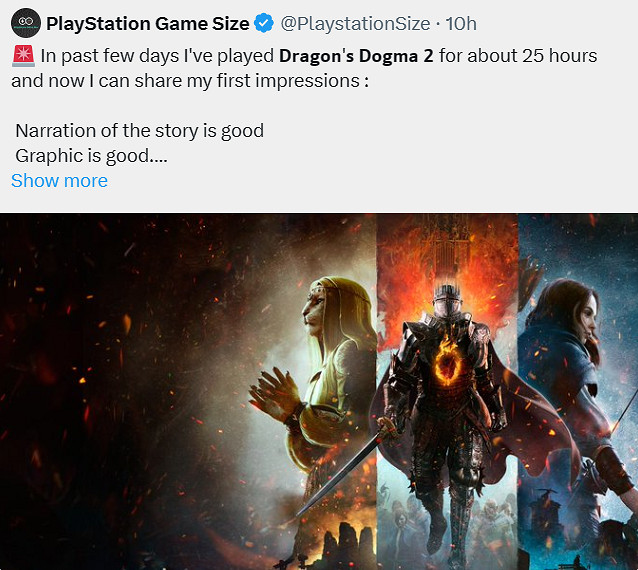Click the 'first impressions' text in the tweet
Screen dimensions: 638x570
pyautogui.click(x=283, y=80)
